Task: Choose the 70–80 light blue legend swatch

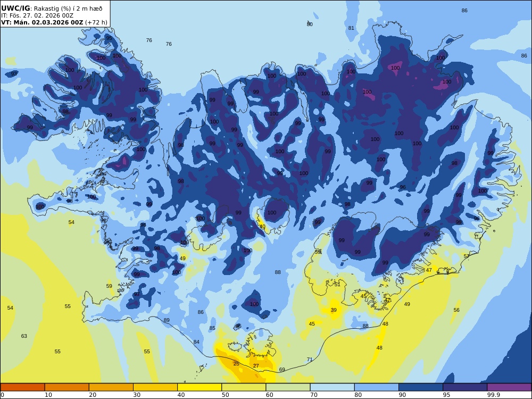Action: pyautogui.click(x=332, y=387)
